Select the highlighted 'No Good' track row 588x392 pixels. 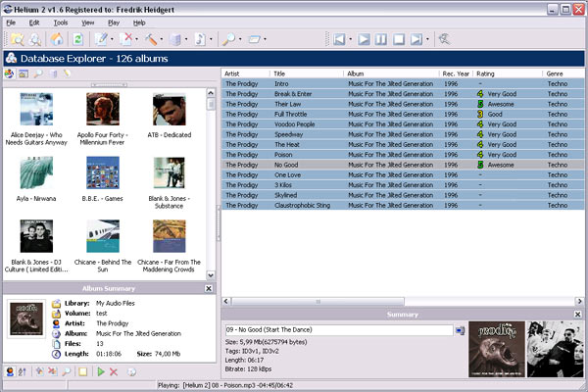tap(403, 165)
